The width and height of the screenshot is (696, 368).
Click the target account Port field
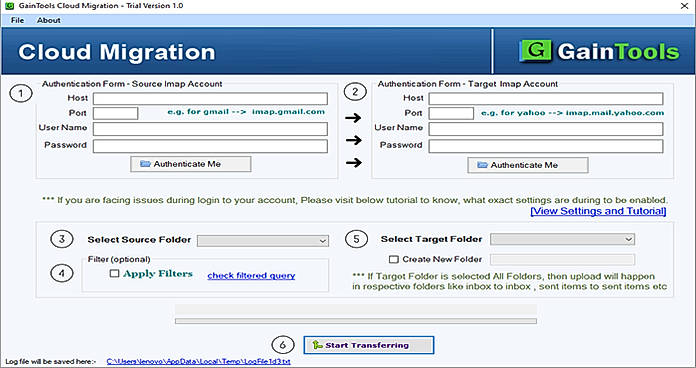point(451,113)
